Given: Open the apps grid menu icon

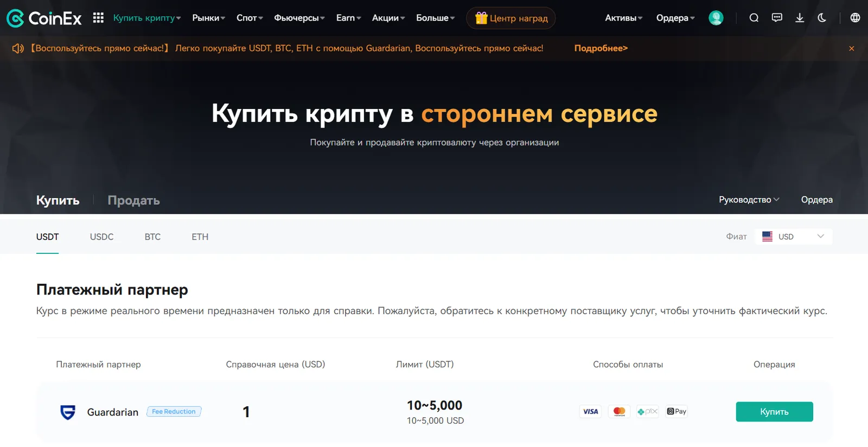Looking at the screenshot, I should (x=98, y=18).
